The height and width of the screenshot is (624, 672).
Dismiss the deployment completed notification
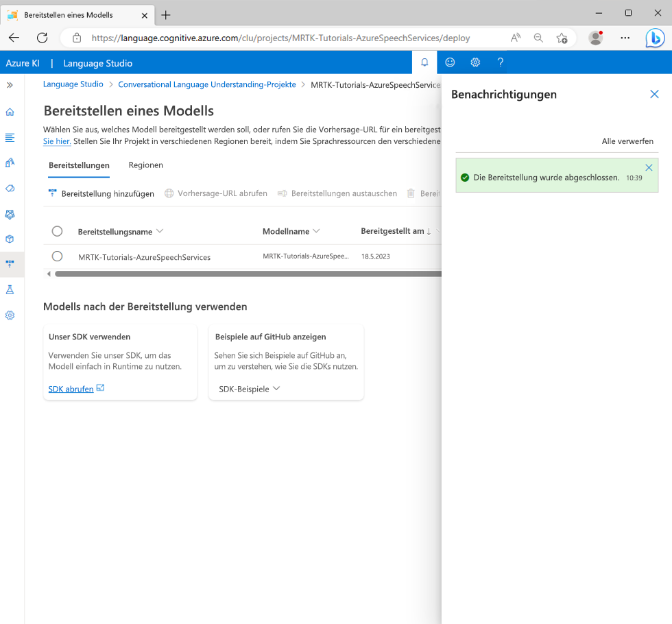click(x=649, y=167)
